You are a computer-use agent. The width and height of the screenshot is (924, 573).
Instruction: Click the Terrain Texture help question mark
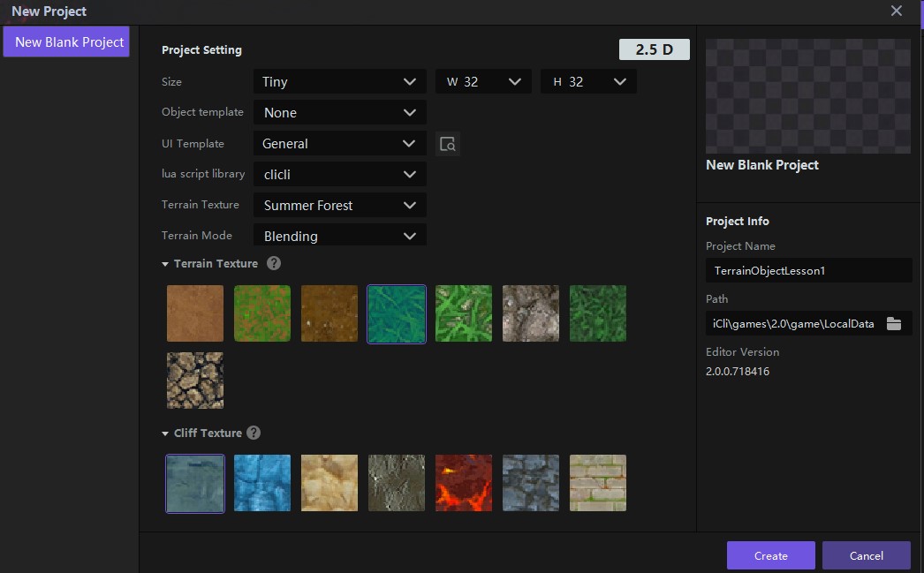(274, 263)
